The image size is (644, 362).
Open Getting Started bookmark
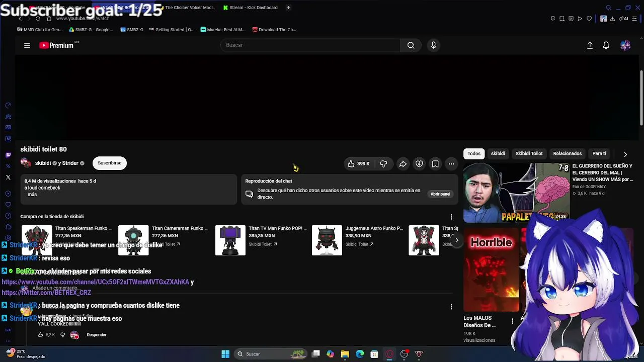[x=171, y=30]
